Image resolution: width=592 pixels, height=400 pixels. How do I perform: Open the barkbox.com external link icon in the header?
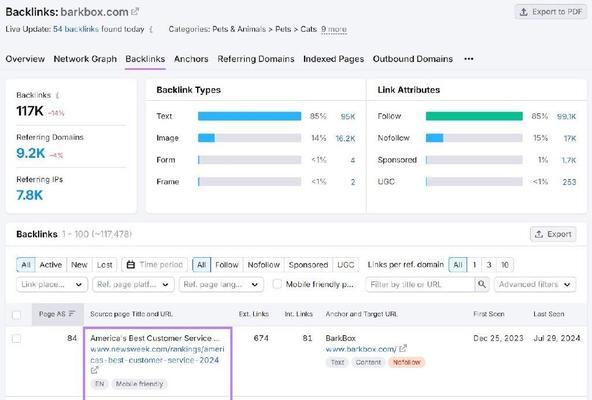[x=135, y=12]
